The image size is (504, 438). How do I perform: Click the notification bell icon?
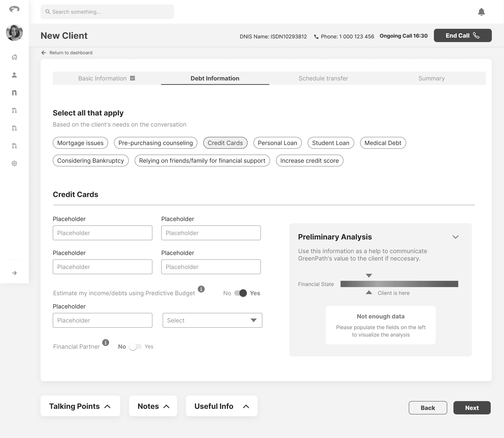[x=481, y=12]
